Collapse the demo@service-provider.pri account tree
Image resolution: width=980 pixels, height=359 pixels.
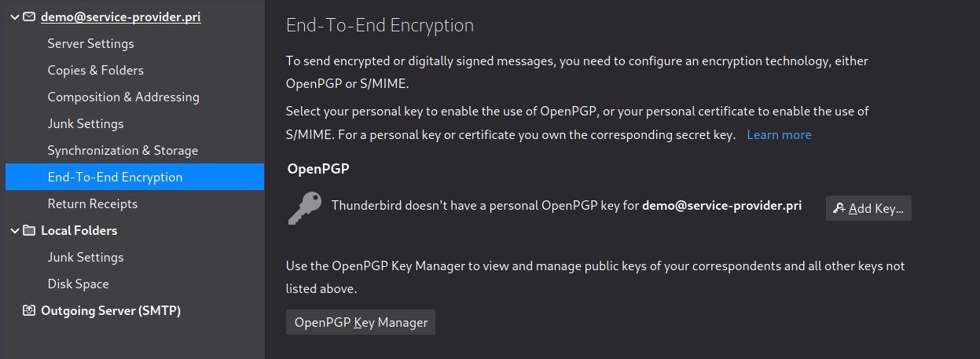(x=14, y=16)
